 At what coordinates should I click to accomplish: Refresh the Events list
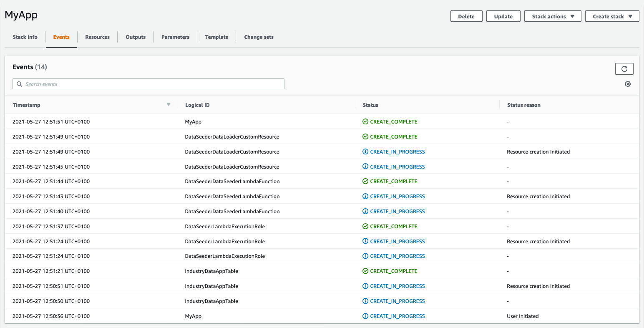point(624,68)
